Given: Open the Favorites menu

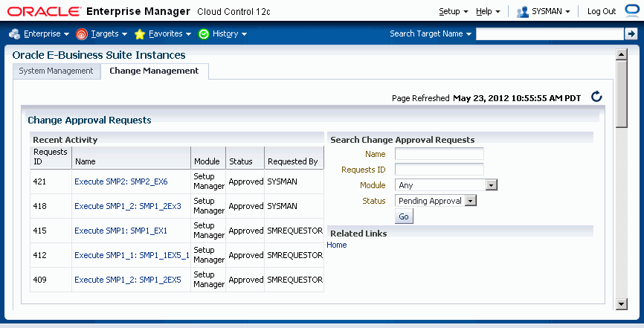Looking at the screenshot, I should pyautogui.click(x=170, y=33).
